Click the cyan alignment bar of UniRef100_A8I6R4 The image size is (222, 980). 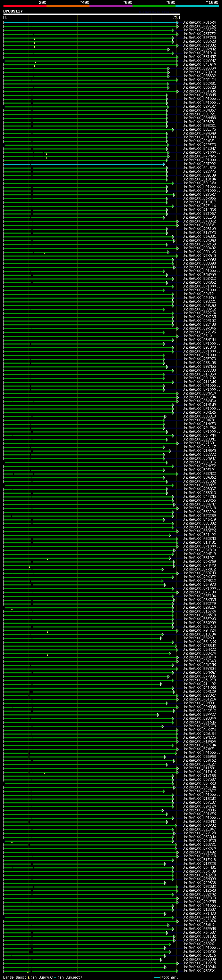click(91, 23)
